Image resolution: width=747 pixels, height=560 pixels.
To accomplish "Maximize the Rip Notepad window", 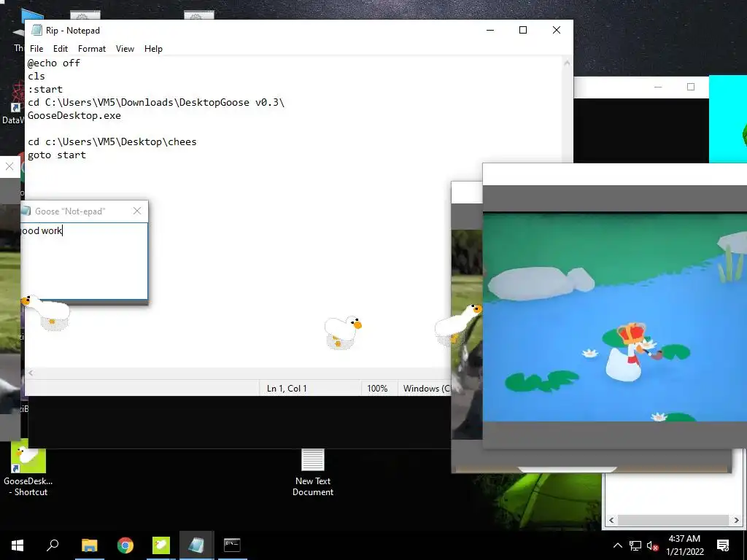I will click(x=523, y=30).
